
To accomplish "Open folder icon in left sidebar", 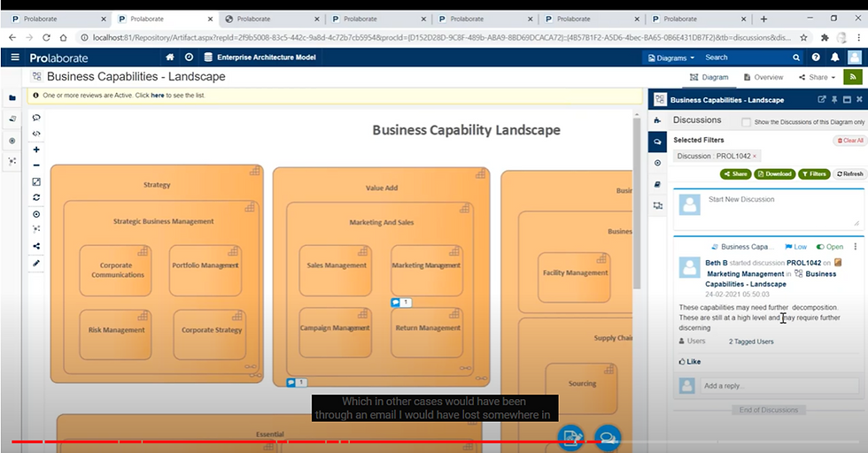I will click(12, 98).
